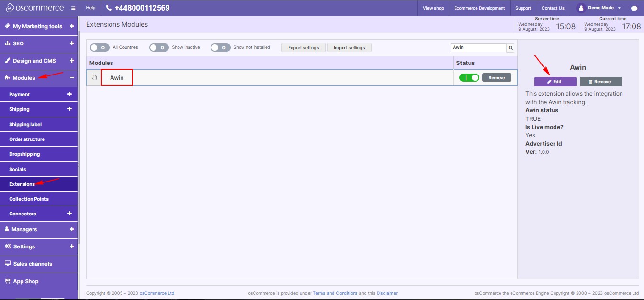Select Extensions menu item

click(39, 184)
